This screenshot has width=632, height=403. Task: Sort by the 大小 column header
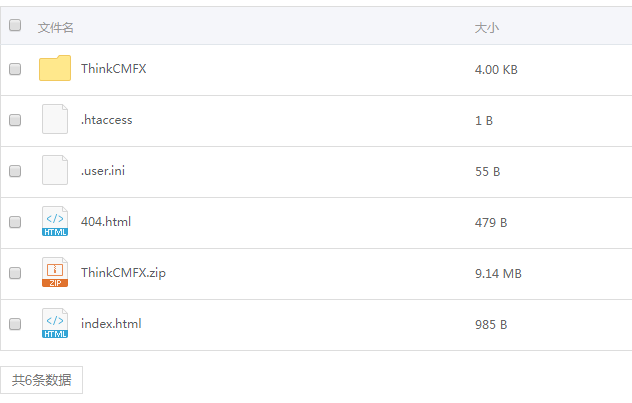pos(486,28)
